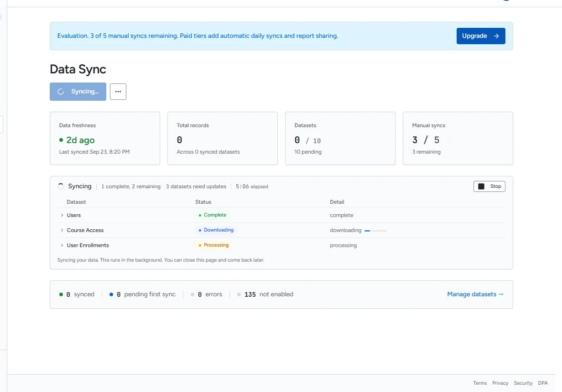Click the 3 datasets need updates text
This screenshot has height=392, width=562.
click(x=196, y=186)
